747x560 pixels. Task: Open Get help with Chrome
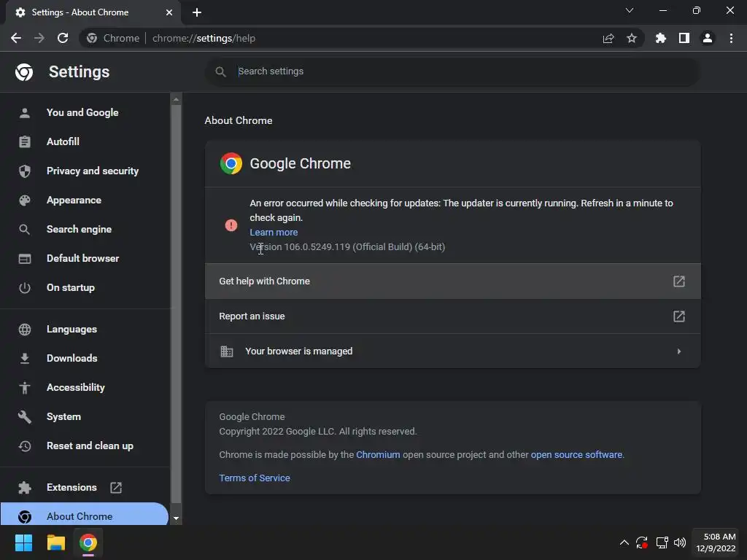(x=452, y=281)
